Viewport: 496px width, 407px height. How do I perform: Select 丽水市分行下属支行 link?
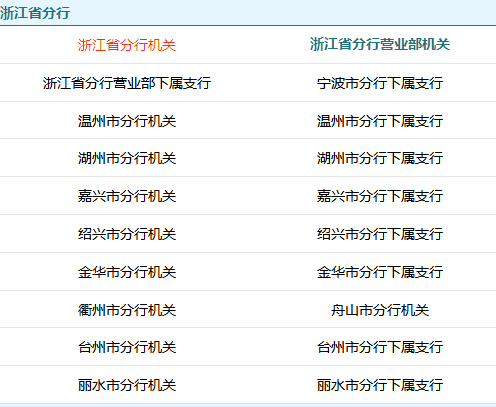pyautogui.click(x=380, y=385)
